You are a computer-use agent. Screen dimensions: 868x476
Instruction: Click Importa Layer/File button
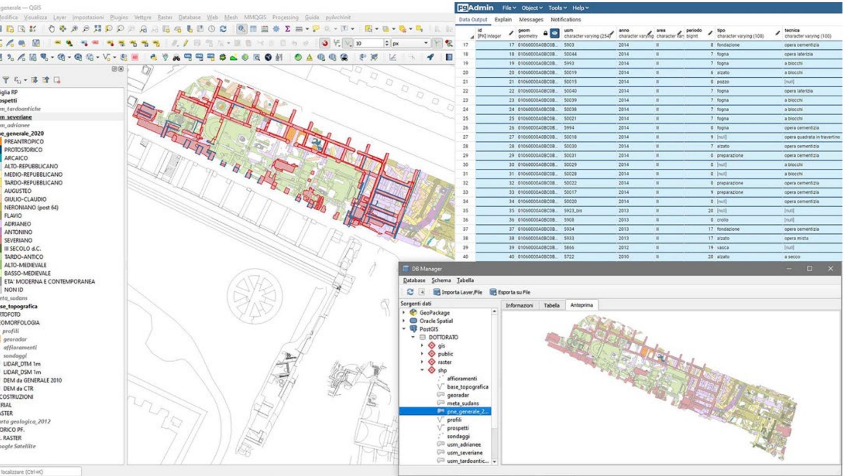pos(458,292)
